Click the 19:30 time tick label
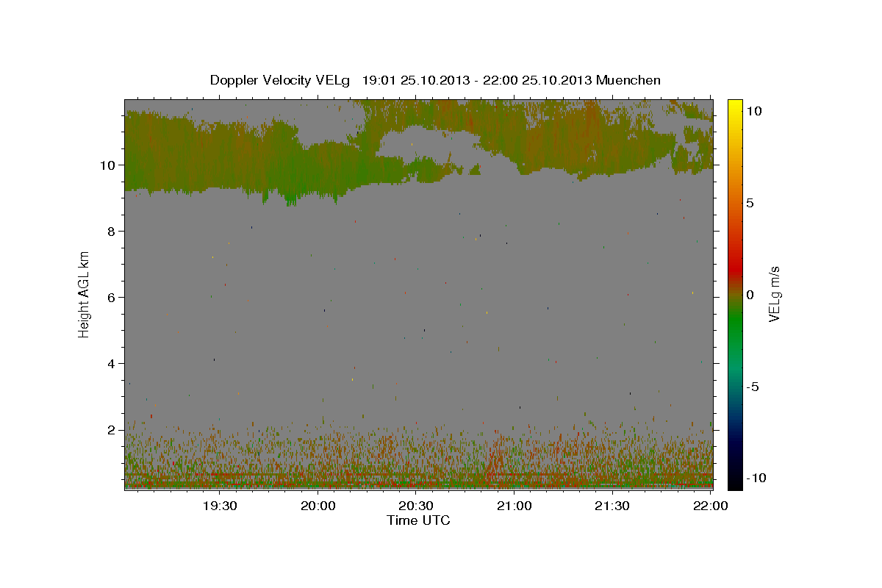The width and height of the screenshot is (882, 588). click(219, 506)
